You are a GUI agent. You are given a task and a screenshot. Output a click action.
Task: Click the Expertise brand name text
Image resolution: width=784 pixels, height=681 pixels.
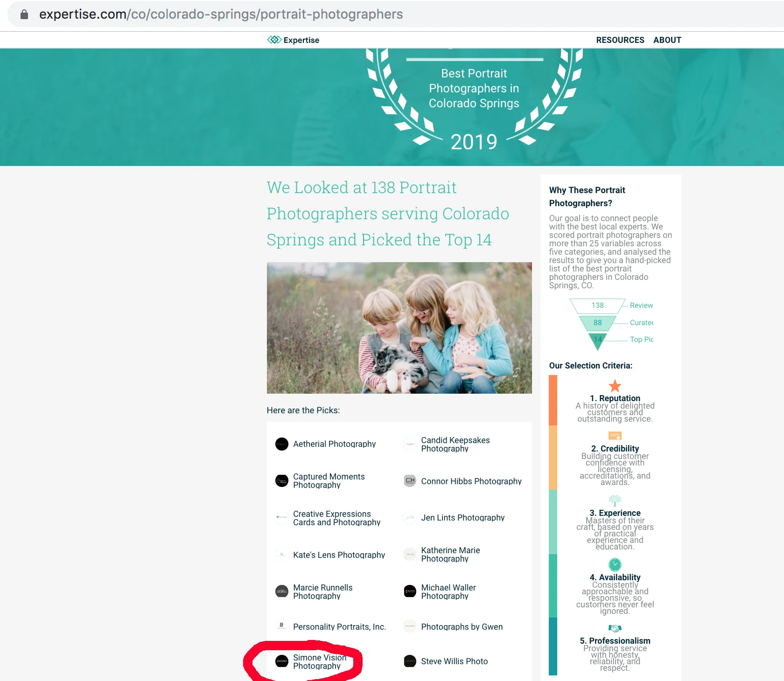[301, 40]
